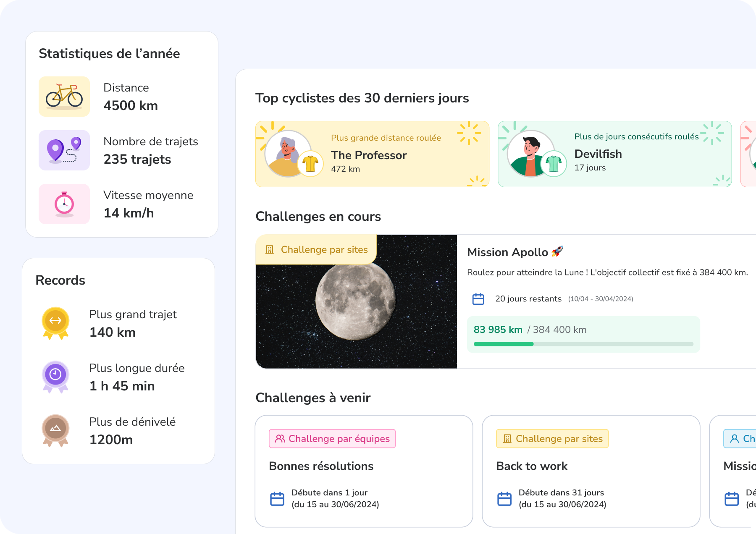This screenshot has height=534, width=756.
Task: Click the purple clock duration medal
Action: (55, 377)
